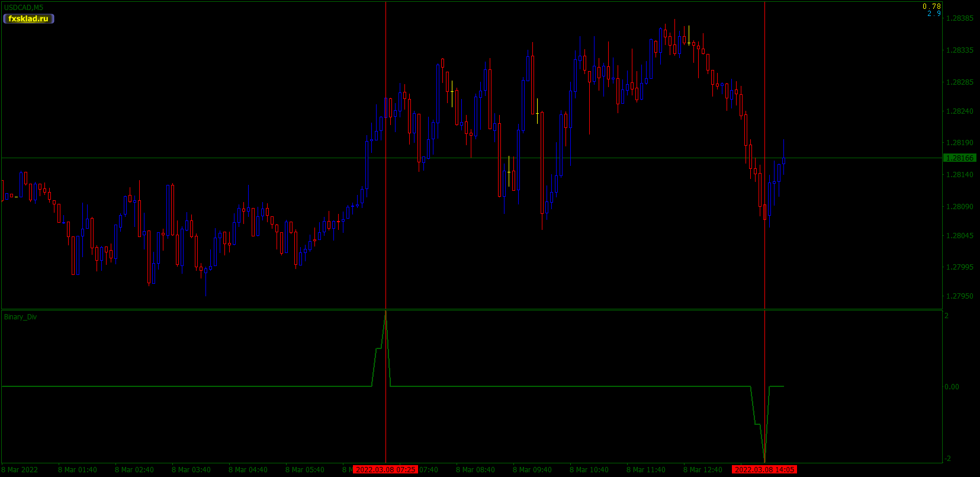Viewport: 980px width, 477px height.
Task: Click the USDCAD,M5 chart title
Action: tap(24, 8)
